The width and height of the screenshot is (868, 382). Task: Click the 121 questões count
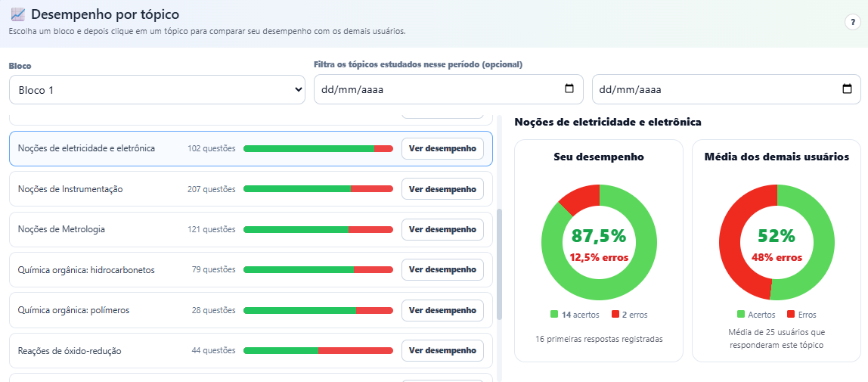pos(212,229)
